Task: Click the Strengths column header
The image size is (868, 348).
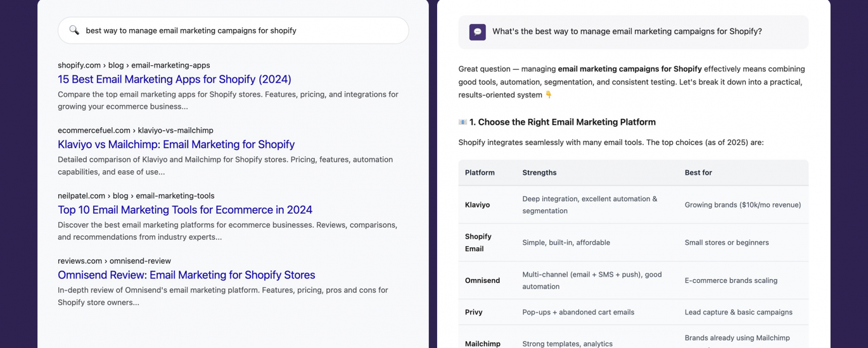Action: (539, 172)
